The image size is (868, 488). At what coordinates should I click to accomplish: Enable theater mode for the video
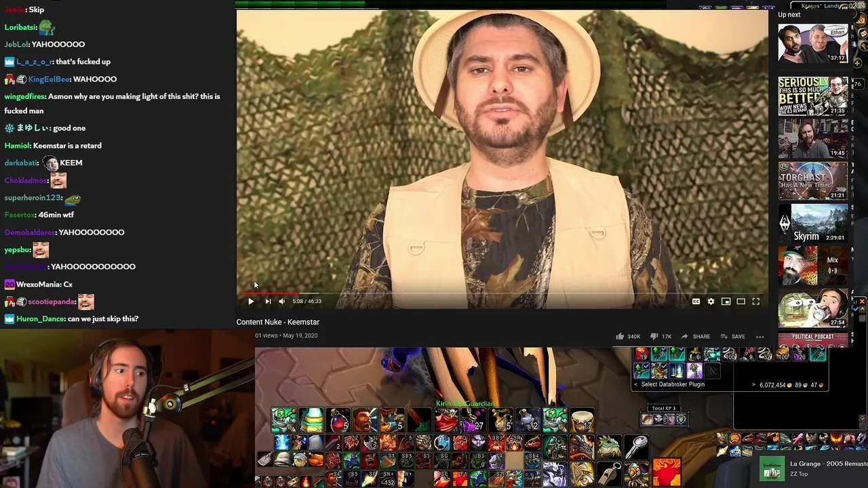pos(741,302)
